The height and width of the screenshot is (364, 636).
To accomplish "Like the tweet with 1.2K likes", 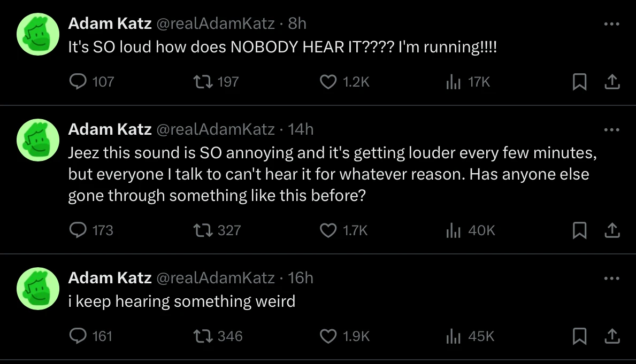I will point(327,82).
